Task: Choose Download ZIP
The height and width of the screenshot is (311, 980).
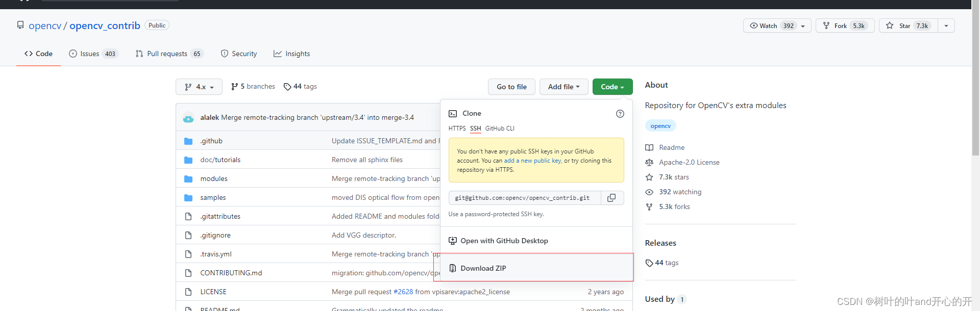Action: pos(536,268)
